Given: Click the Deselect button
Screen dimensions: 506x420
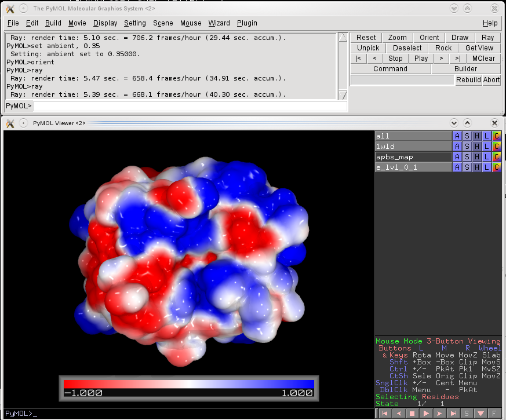Looking at the screenshot, I should coord(407,48).
